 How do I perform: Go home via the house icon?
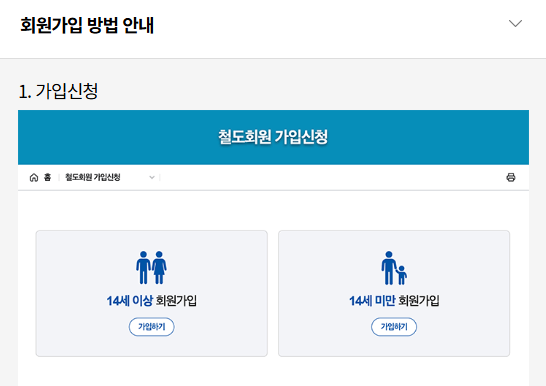coord(34,178)
